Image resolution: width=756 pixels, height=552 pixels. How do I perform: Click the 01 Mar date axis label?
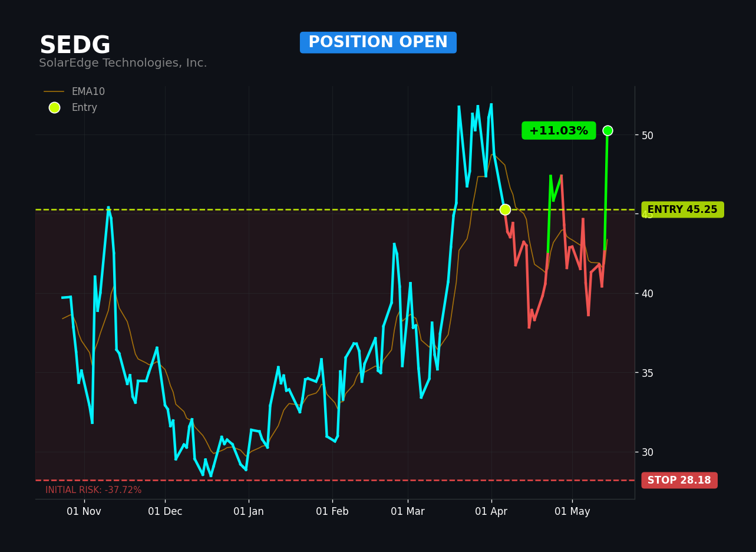tap(408, 512)
